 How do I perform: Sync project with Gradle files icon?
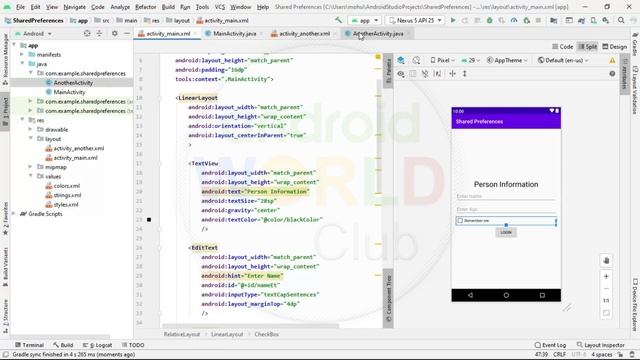click(x=581, y=20)
